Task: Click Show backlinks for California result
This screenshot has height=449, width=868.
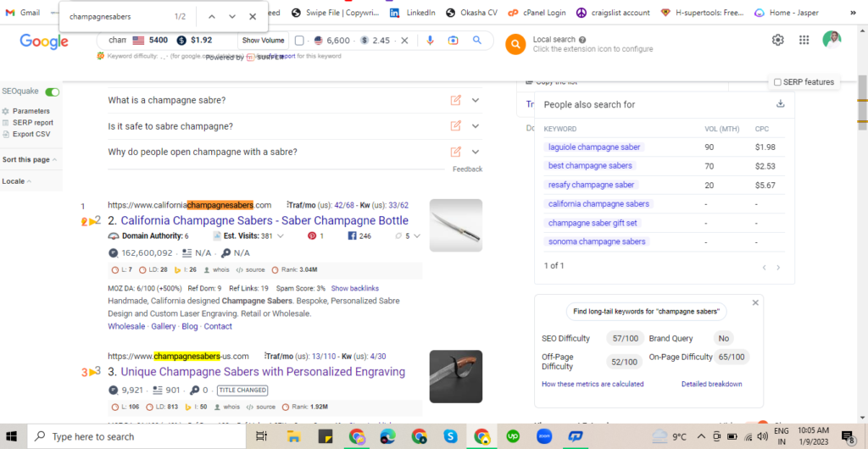Action: (x=355, y=288)
